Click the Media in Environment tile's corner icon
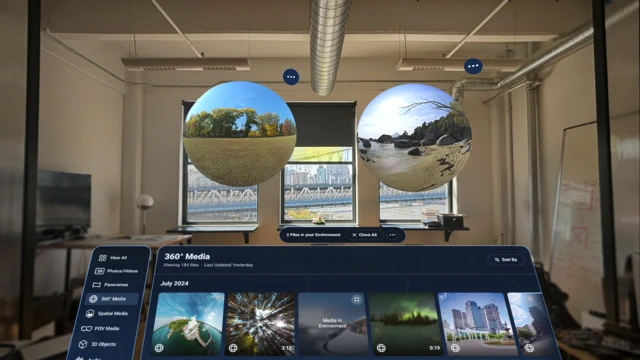This screenshot has width=640, height=360. coord(356,300)
